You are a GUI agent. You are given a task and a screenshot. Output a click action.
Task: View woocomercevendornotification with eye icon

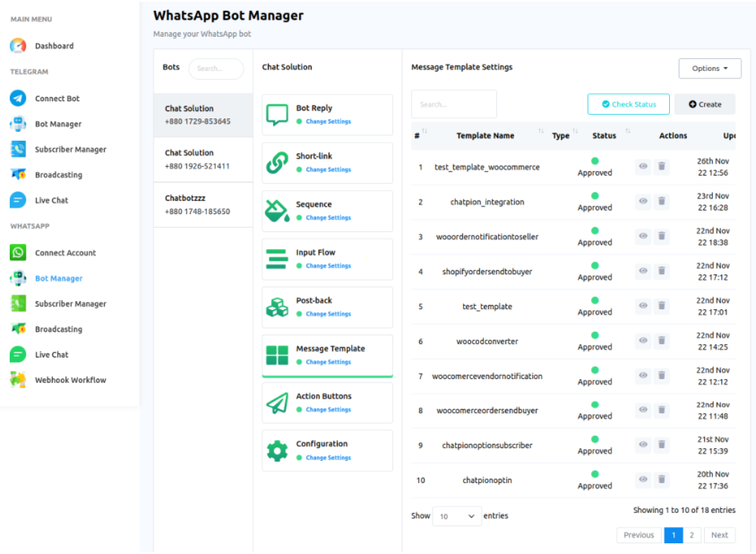[x=643, y=376]
